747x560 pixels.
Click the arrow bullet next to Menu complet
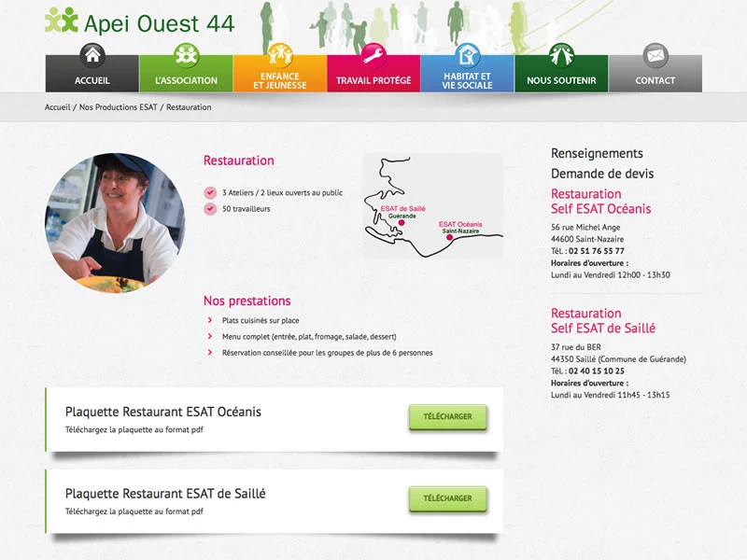(x=209, y=336)
